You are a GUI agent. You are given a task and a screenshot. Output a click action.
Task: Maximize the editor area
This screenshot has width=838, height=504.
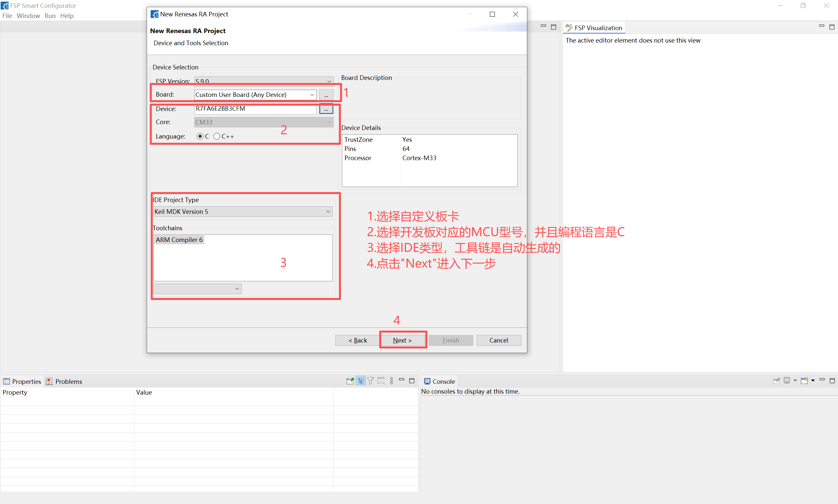[553, 27]
